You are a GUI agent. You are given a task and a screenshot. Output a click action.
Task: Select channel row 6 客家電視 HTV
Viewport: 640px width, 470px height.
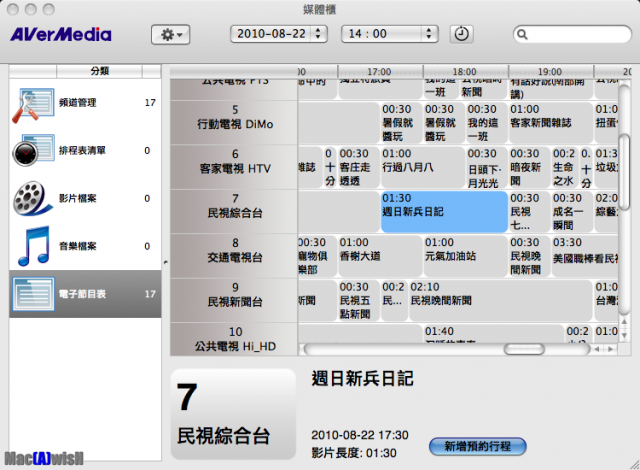point(234,166)
